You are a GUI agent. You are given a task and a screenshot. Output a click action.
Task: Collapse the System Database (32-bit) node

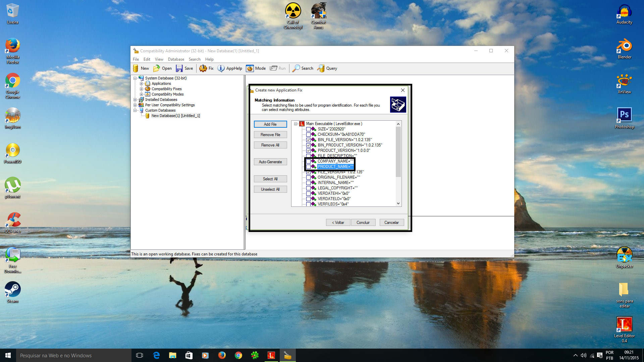tap(135, 78)
